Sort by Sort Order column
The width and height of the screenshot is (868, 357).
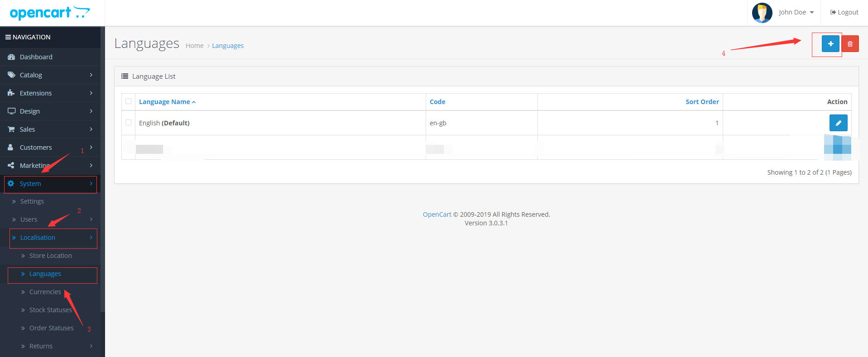702,102
